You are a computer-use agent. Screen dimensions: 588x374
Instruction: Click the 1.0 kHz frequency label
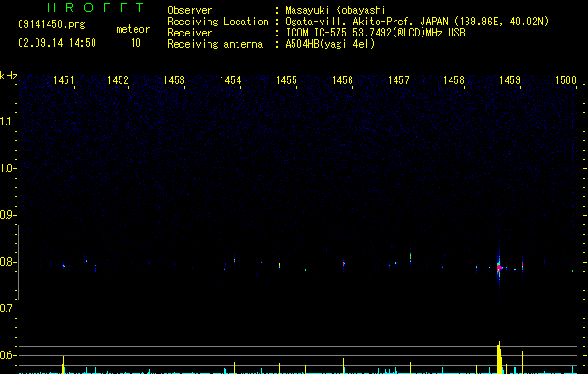(x=7, y=168)
